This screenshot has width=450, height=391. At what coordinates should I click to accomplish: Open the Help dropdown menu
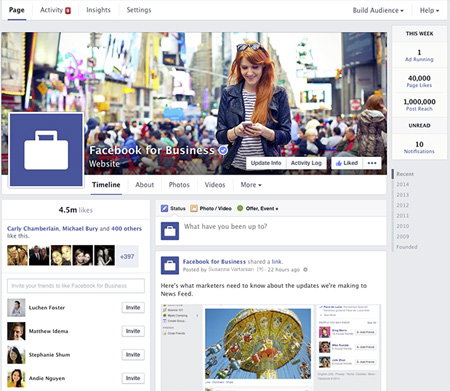tap(429, 10)
